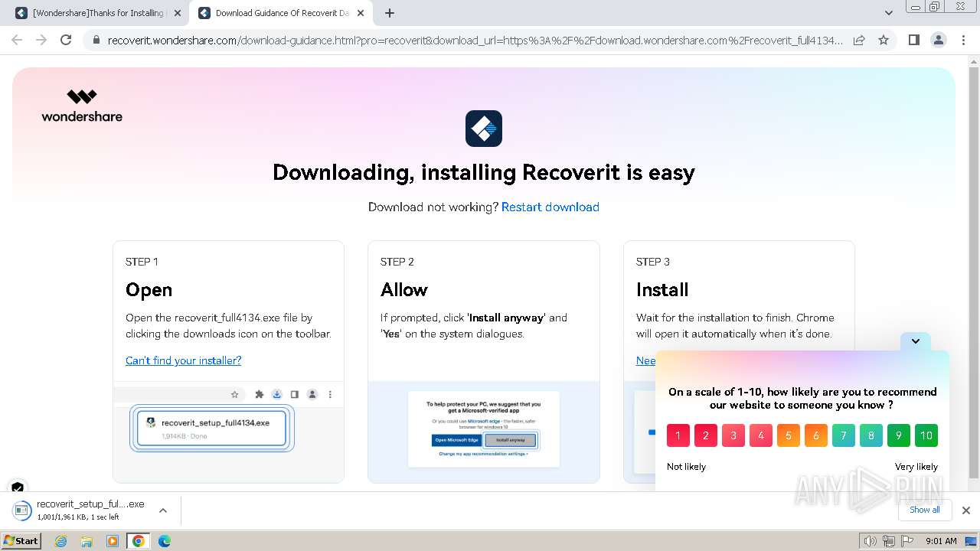Click the Chrome taskbar icon
980x551 pixels.
(139, 541)
